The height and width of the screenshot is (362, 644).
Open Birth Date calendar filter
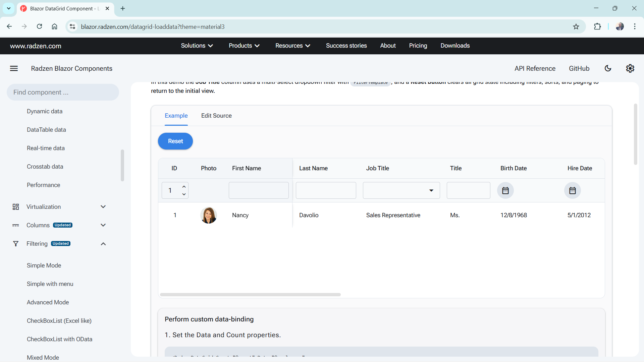pyautogui.click(x=505, y=190)
